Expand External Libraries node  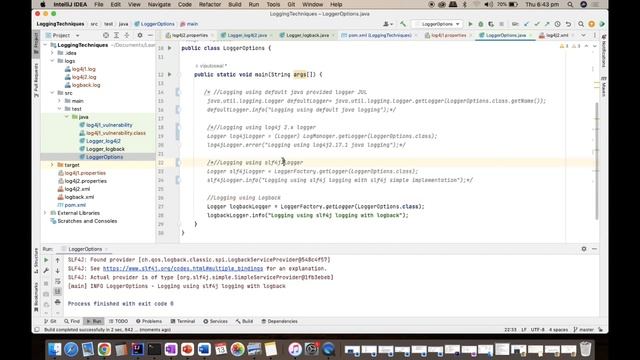coord(45,213)
